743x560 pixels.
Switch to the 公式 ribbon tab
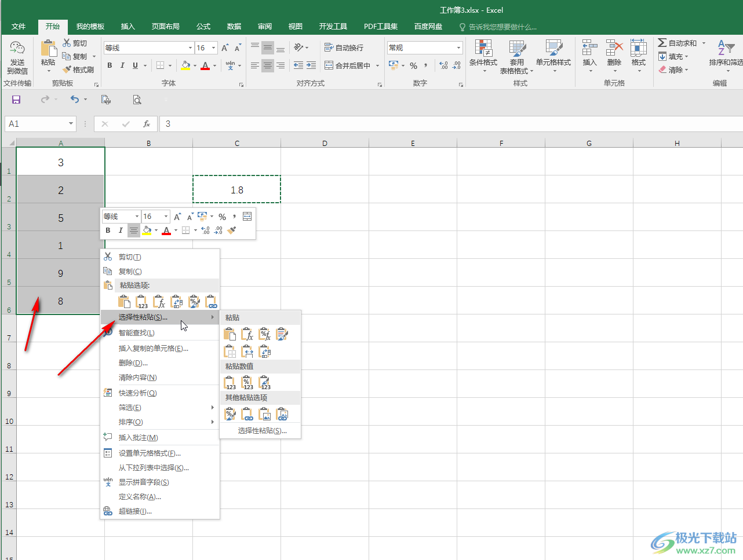[203, 27]
